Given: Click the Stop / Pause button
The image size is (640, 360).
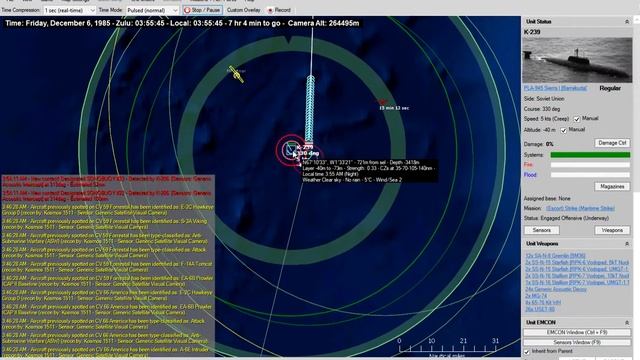Looking at the screenshot, I should click(202, 10).
